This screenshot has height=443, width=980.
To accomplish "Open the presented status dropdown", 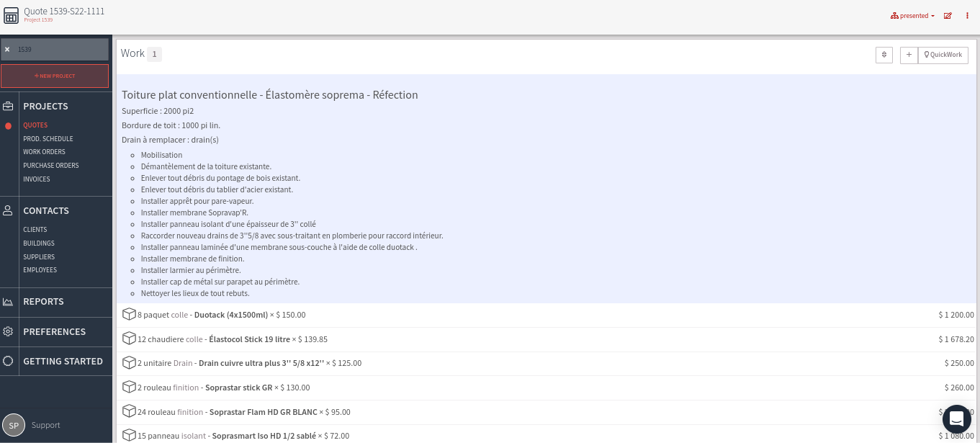I will click(912, 15).
